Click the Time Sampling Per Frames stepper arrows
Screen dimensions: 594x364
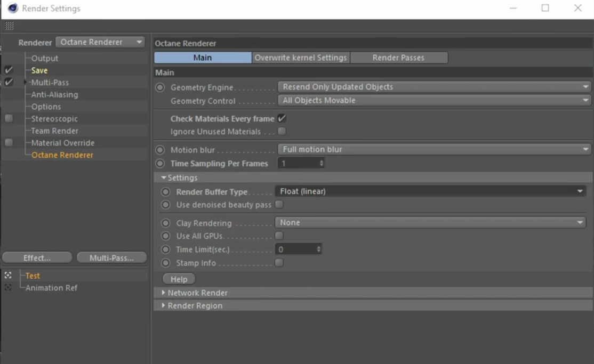[321, 164]
